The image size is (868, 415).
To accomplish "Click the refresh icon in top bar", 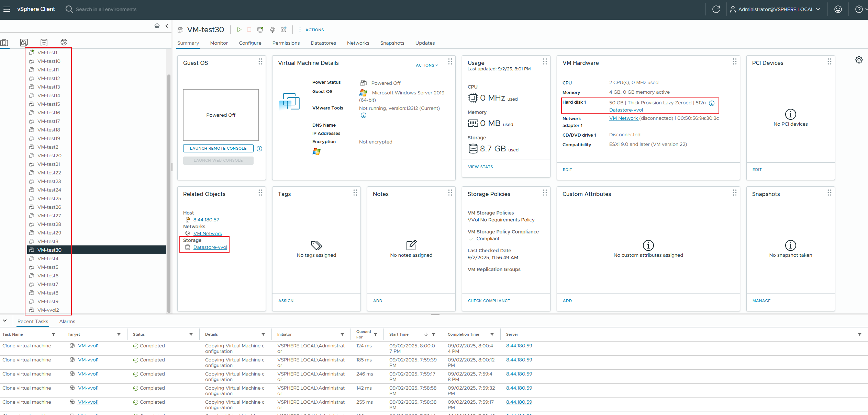I will pyautogui.click(x=716, y=9).
